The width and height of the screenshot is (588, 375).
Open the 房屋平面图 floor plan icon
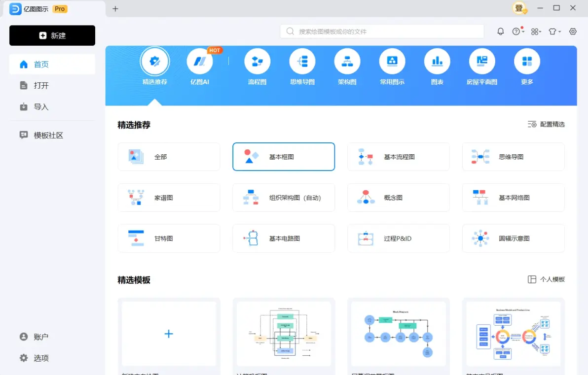tap(481, 62)
